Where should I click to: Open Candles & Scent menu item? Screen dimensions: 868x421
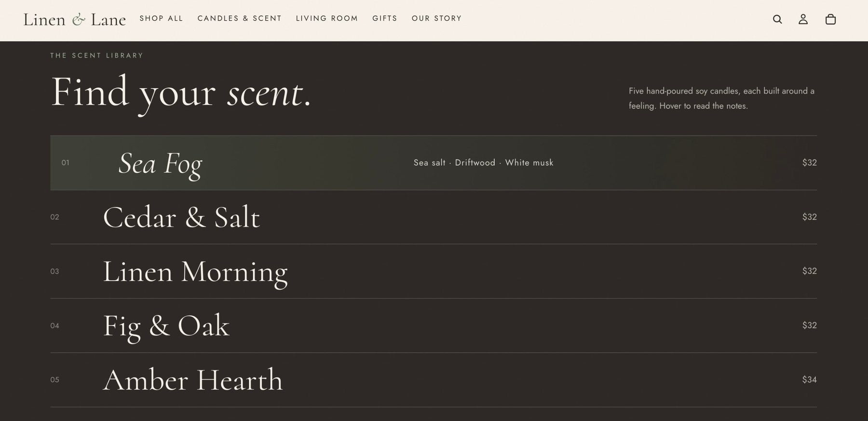click(x=239, y=18)
